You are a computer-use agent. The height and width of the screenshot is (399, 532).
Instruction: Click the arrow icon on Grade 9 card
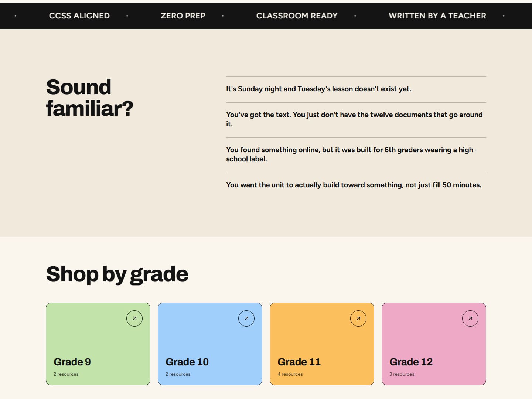[x=134, y=318]
